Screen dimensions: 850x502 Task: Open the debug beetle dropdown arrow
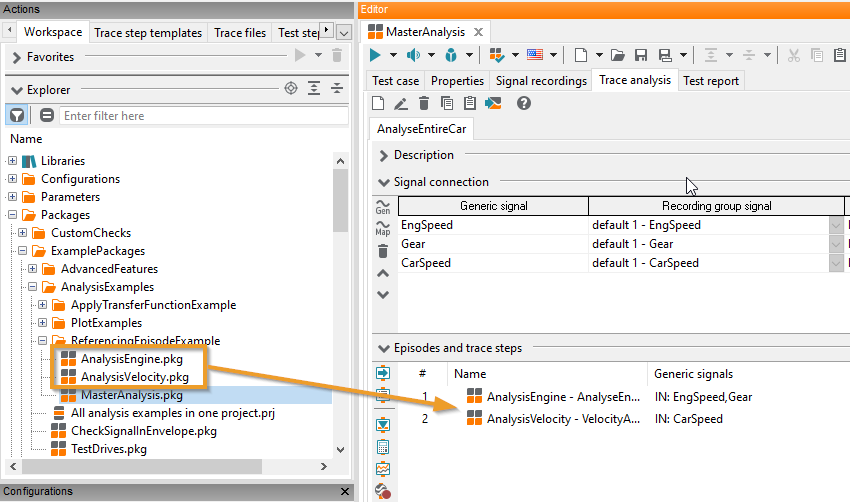469,55
